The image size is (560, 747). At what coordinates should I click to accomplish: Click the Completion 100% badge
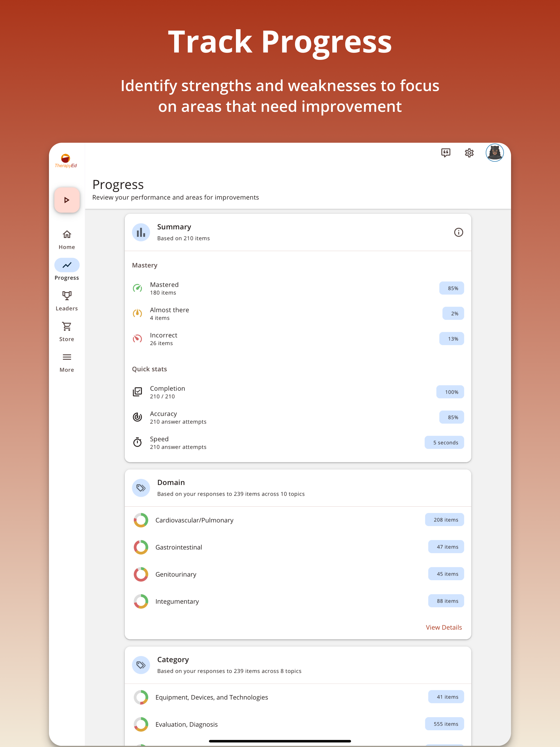pyautogui.click(x=450, y=392)
